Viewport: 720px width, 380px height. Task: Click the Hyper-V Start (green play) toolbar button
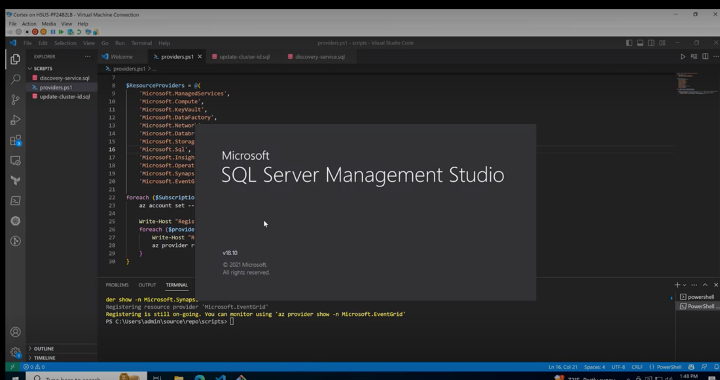[x=61, y=32]
